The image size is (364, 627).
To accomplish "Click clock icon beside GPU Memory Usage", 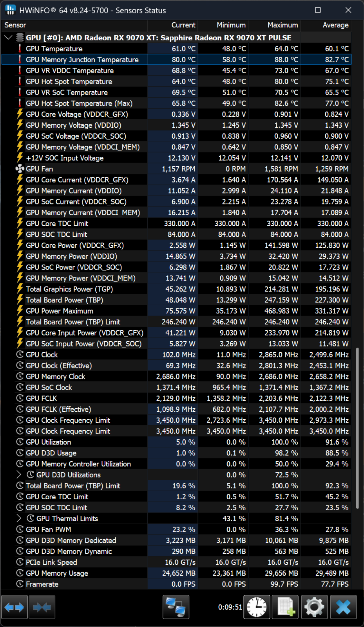I will pos(20,573).
